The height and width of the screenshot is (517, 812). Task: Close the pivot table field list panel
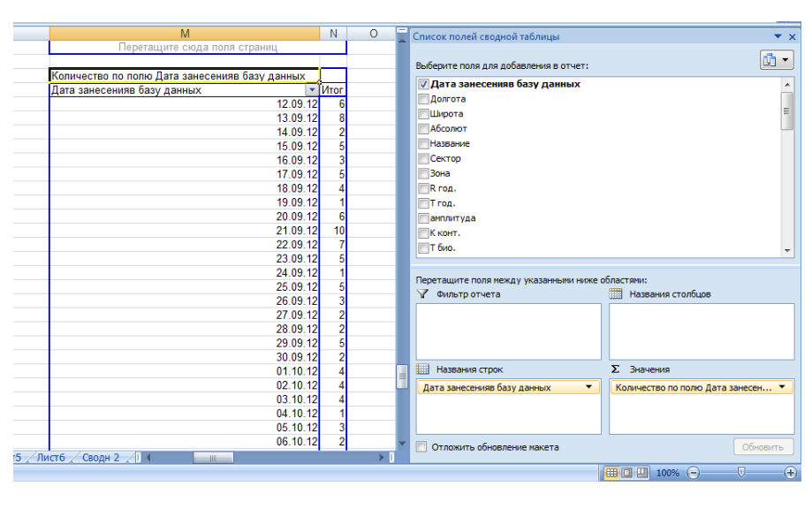coord(792,36)
